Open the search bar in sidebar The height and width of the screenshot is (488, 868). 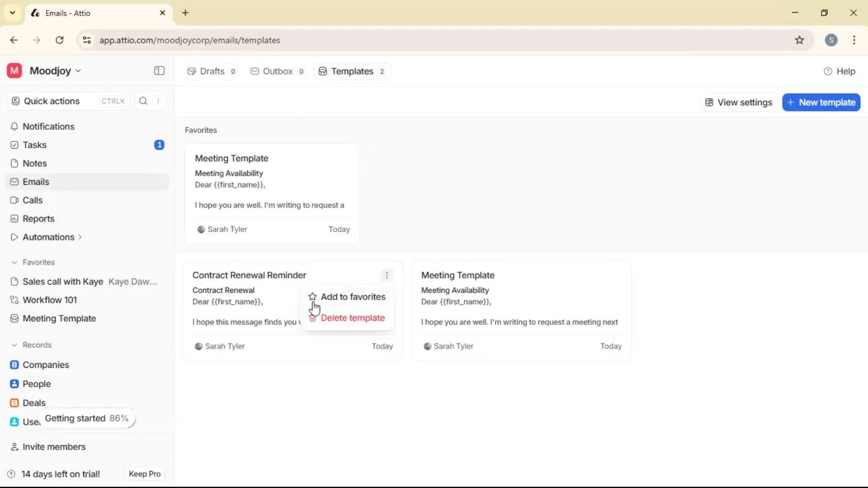coord(143,101)
